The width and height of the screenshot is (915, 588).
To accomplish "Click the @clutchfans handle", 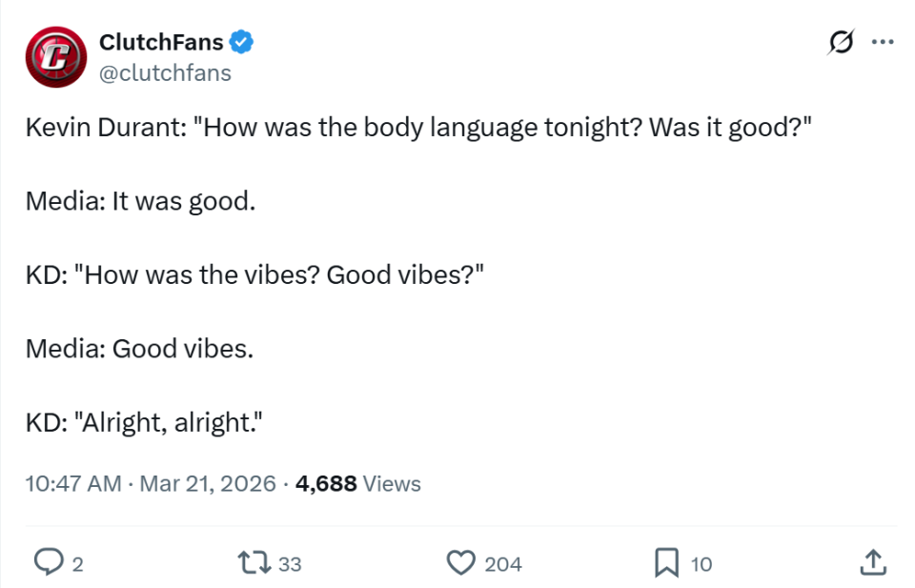I will (x=165, y=72).
